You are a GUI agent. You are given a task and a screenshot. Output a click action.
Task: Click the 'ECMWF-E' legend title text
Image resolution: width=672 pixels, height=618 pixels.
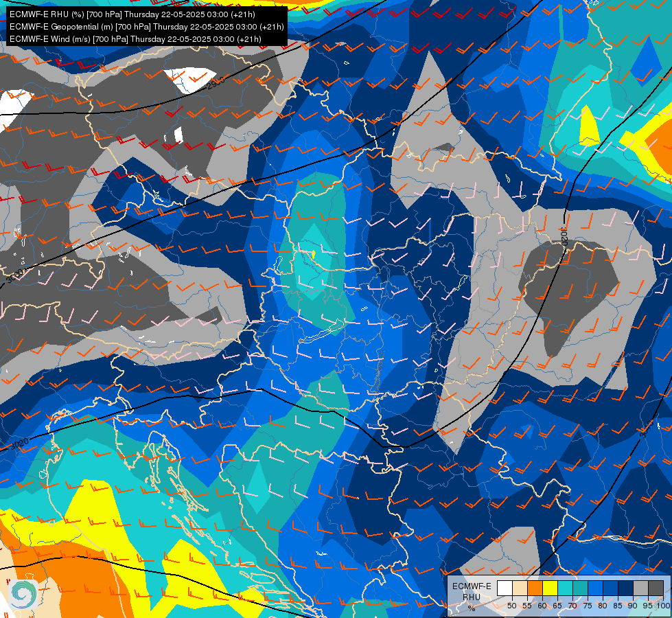pos(472,586)
